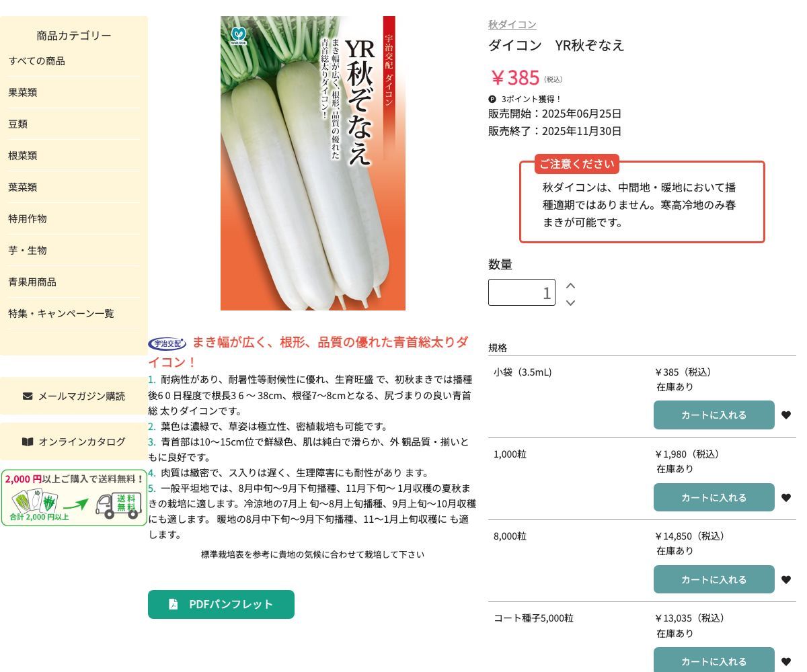Viewport: 807px width, 672px height.
Task: Click the up chevron to increase quantity
Action: pyautogui.click(x=570, y=285)
